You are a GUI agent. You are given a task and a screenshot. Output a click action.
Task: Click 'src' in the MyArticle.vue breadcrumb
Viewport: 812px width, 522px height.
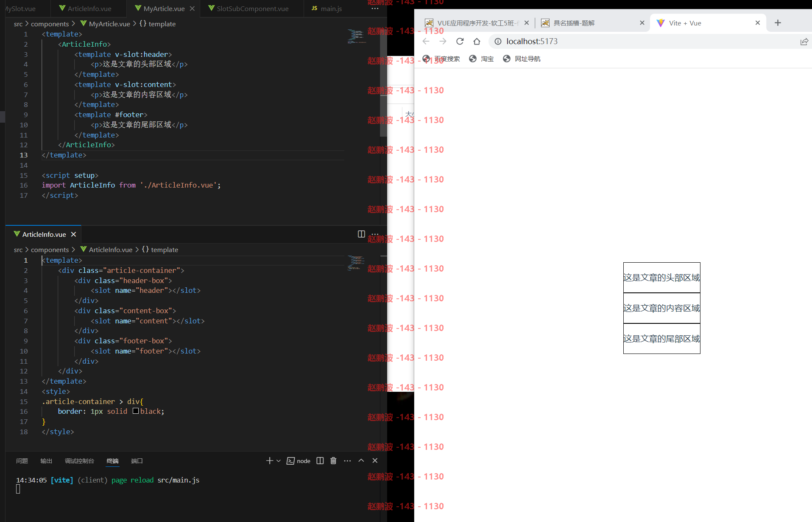(x=18, y=24)
